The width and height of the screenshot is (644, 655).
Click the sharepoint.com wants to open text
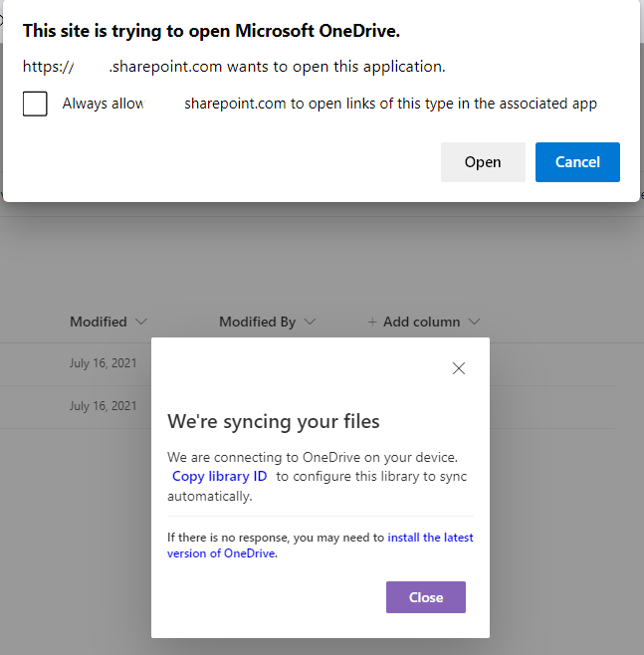click(x=277, y=68)
